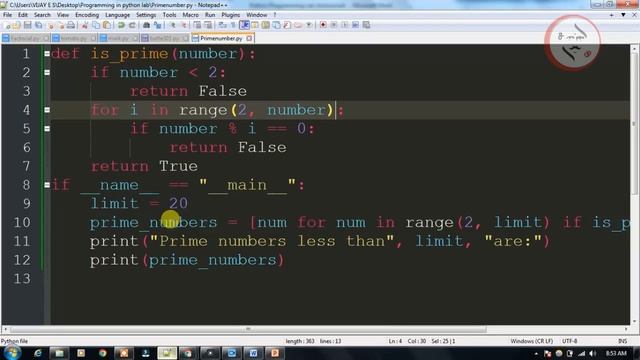
Task: Enable synchronized vertical scrolling
Action: click(x=197, y=25)
